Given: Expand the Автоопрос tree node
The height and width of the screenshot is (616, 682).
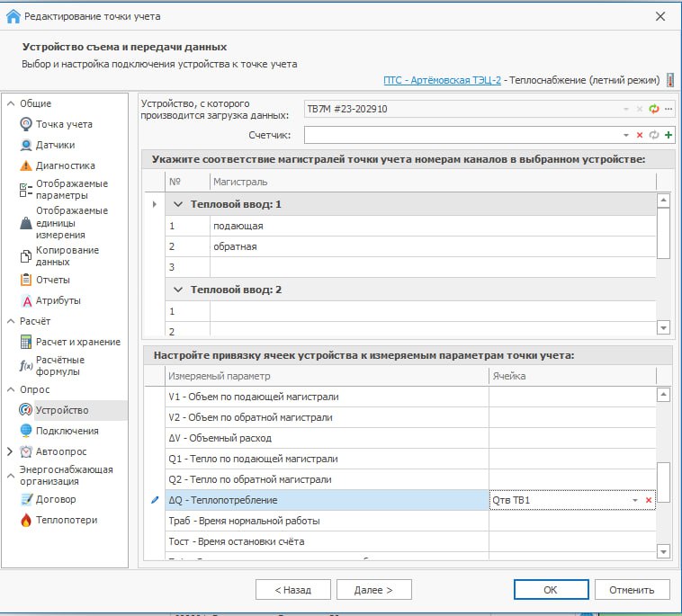Looking at the screenshot, I should (10, 451).
